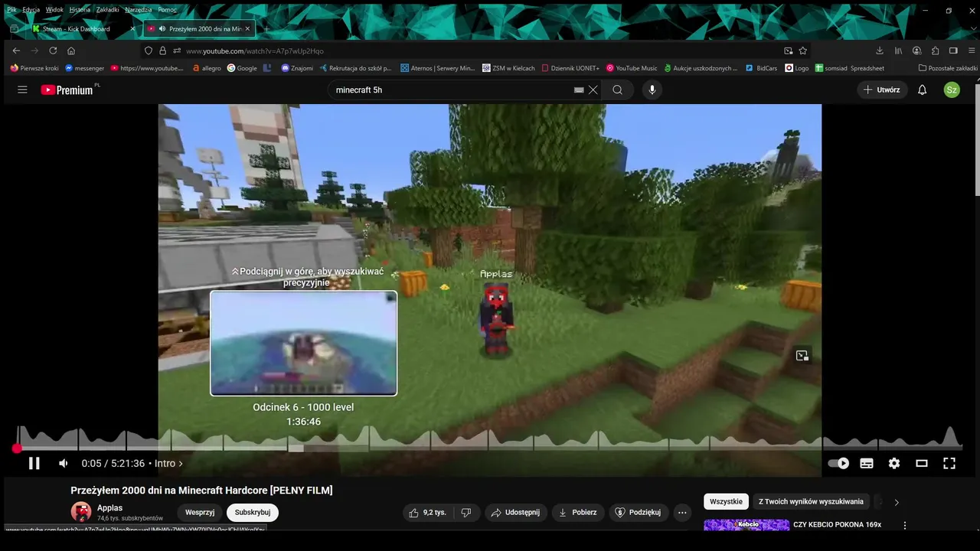This screenshot has width=980, height=551.
Task: Open the Pozostałe zakładki bookmarks folder
Action: click(x=948, y=68)
